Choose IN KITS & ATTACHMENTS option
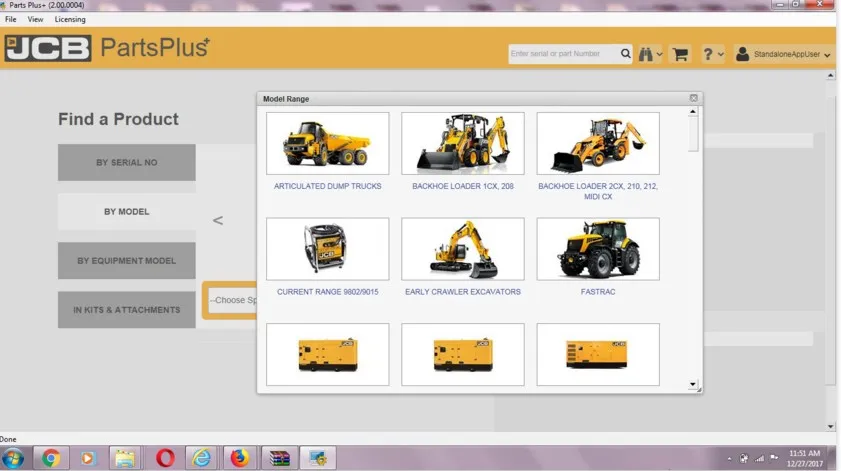This screenshot has height=471, width=841. pos(126,310)
